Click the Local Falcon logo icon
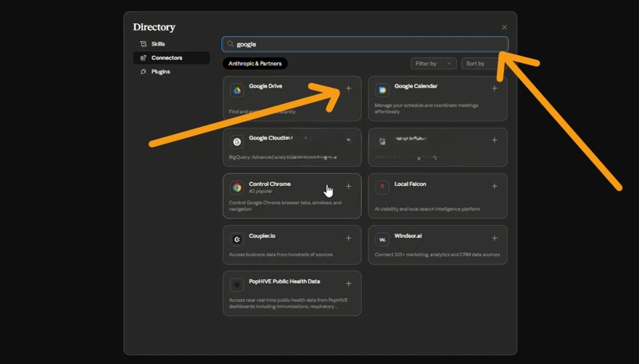Viewport: 639px width, 364px height. point(383,188)
